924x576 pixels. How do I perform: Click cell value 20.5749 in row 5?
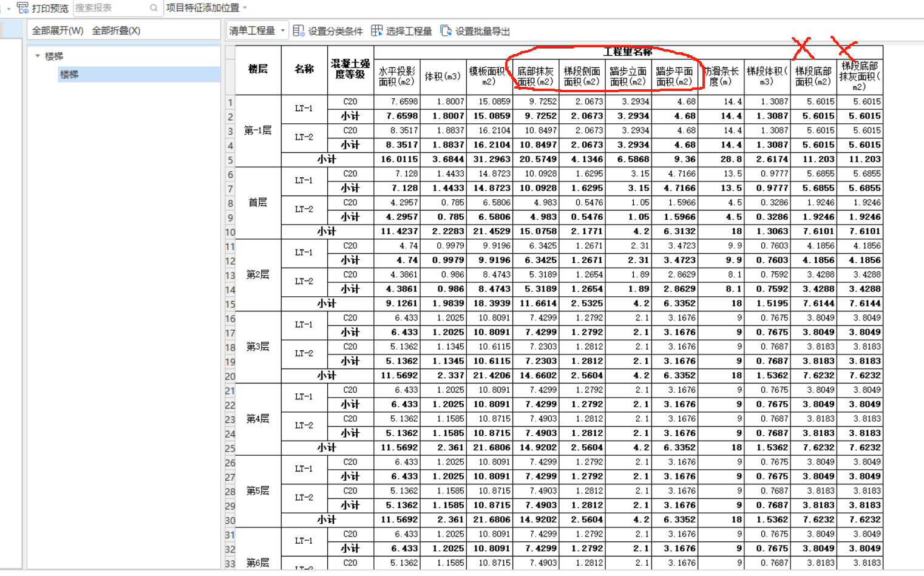(535, 159)
